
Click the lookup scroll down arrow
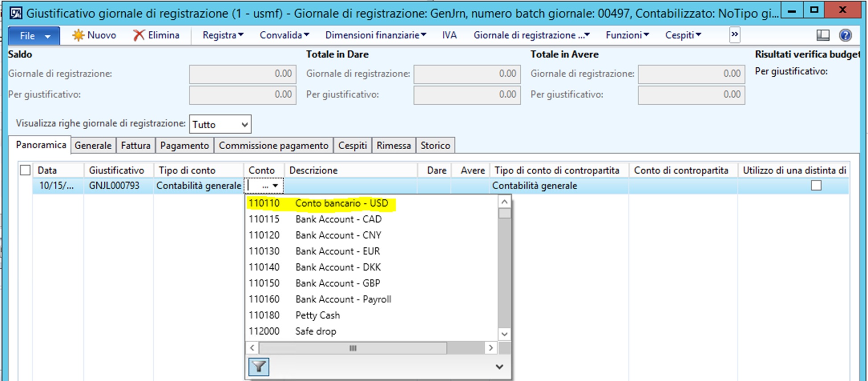[x=504, y=334]
